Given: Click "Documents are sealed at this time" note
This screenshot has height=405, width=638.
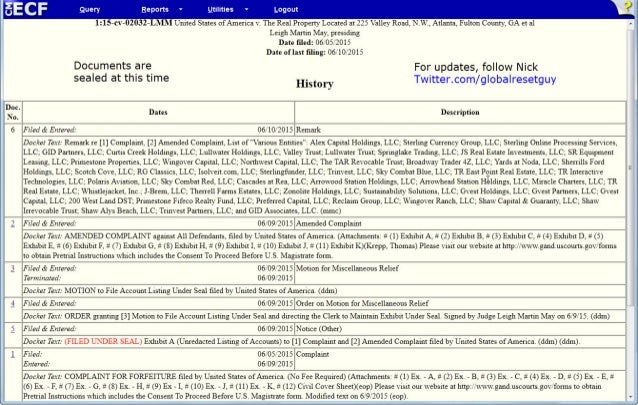Looking at the screenshot, I should click(121, 72).
